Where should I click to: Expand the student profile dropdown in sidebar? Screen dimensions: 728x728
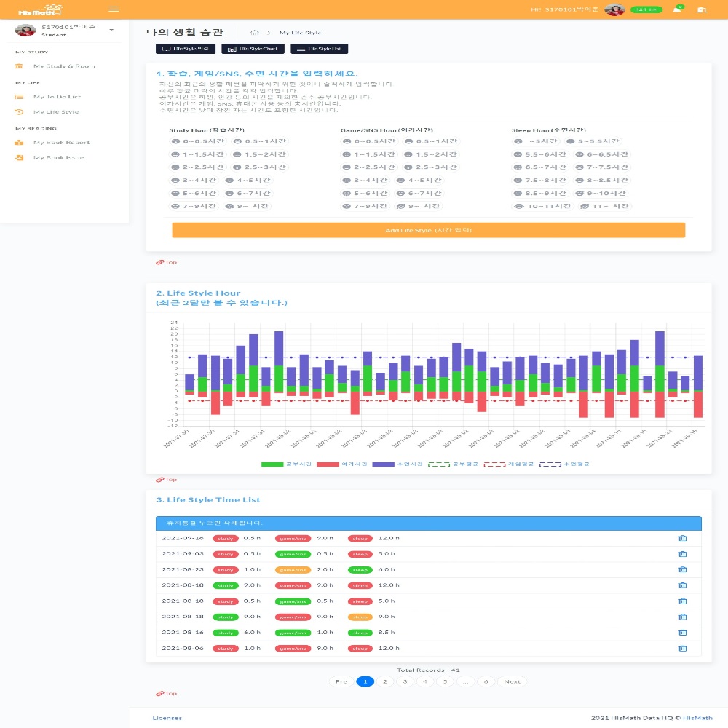111,30
